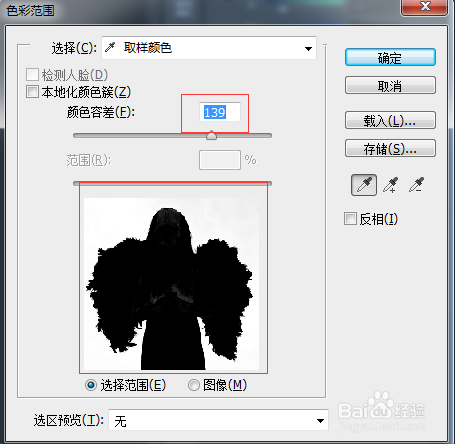Click the disabled 范围(R) percent field
Viewport: 455px width, 444px height.
point(220,160)
